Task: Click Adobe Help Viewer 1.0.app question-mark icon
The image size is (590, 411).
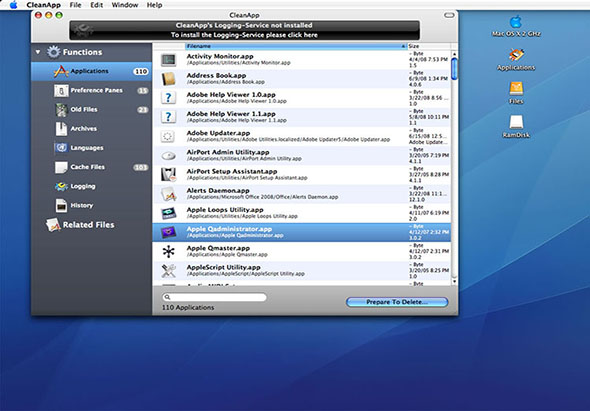Action: (x=168, y=98)
